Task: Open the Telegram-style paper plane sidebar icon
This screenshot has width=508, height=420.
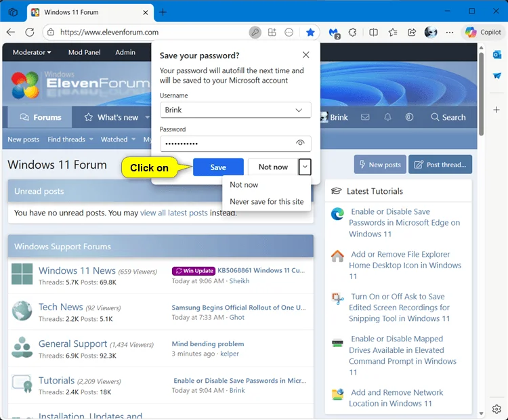Action: tap(496, 76)
